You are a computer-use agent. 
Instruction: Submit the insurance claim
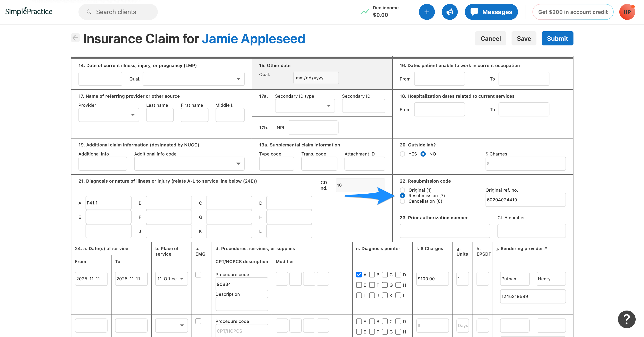[x=557, y=38]
